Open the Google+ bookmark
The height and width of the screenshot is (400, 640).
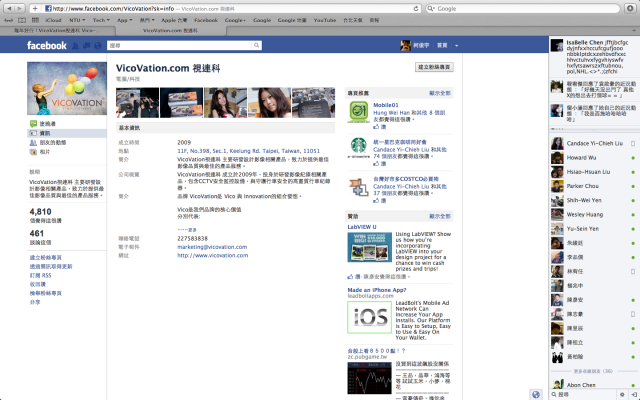235,20
